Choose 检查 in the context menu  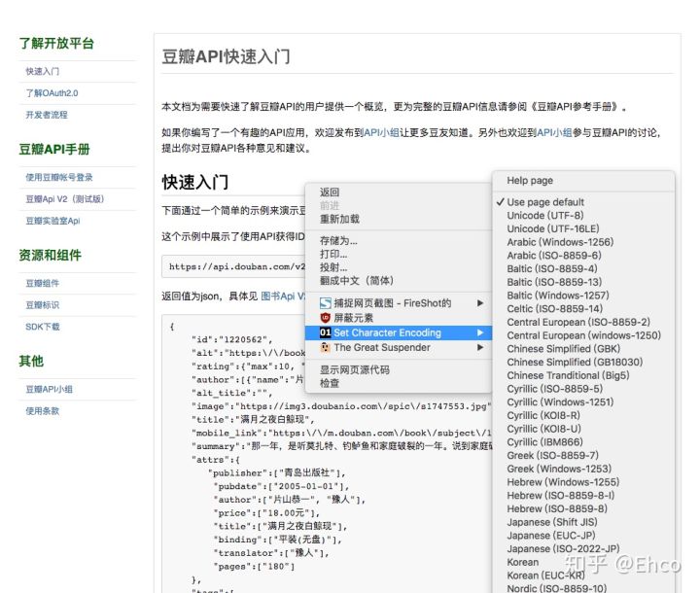click(x=330, y=383)
